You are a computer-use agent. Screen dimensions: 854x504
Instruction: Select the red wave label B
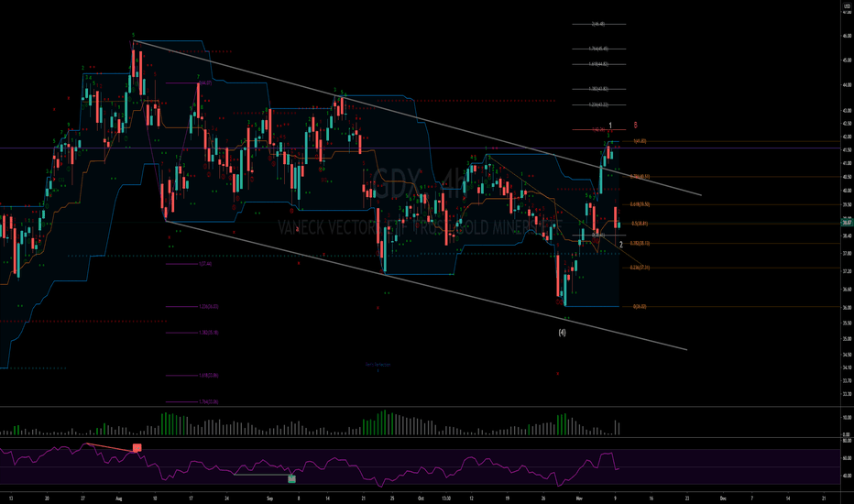coord(635,126)
